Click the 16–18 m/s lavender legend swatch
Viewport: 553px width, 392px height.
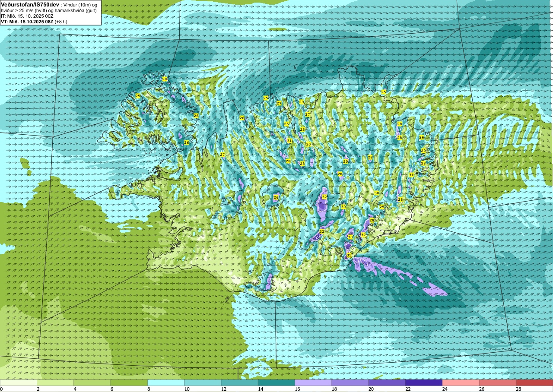[313, 383]
